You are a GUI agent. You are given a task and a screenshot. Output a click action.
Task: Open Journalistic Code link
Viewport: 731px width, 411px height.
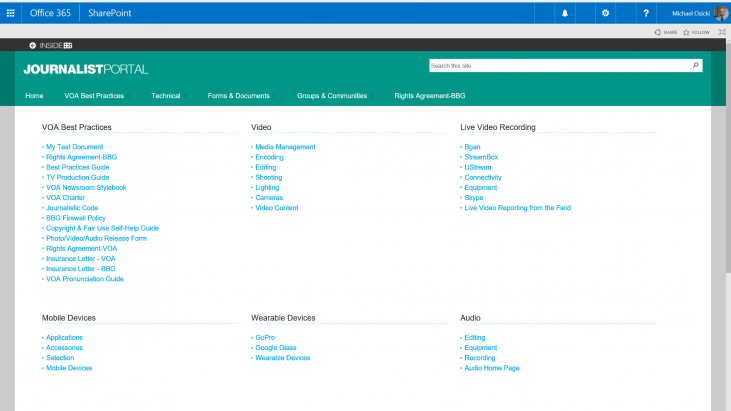[x=72, y=208]
